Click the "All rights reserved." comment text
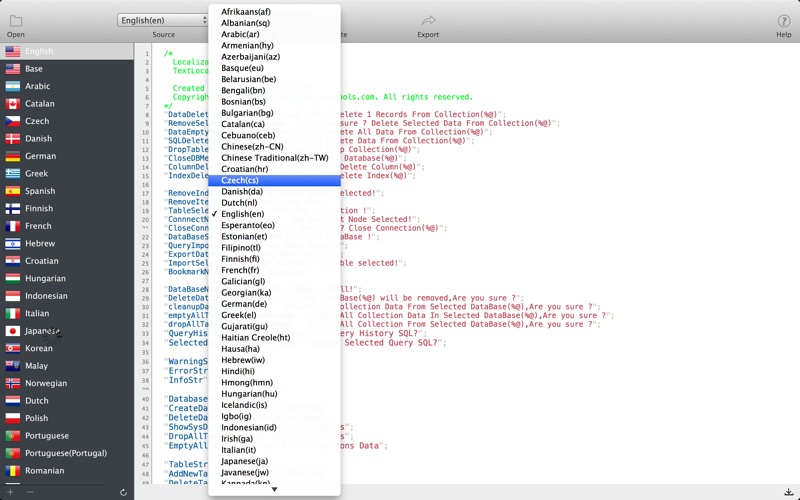This screenshot has height=500, width=800. [x=428, y=97]
